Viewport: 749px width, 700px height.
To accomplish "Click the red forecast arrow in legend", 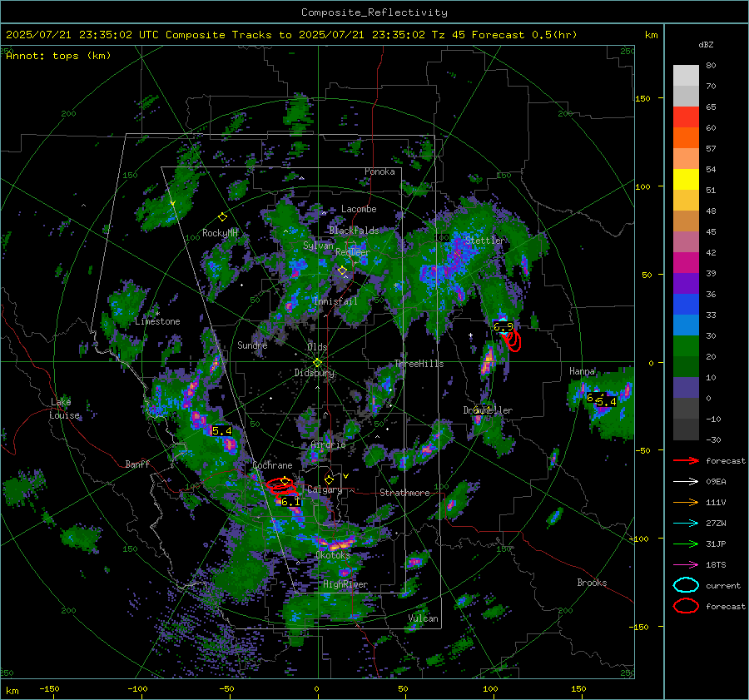I will (686, 460).
